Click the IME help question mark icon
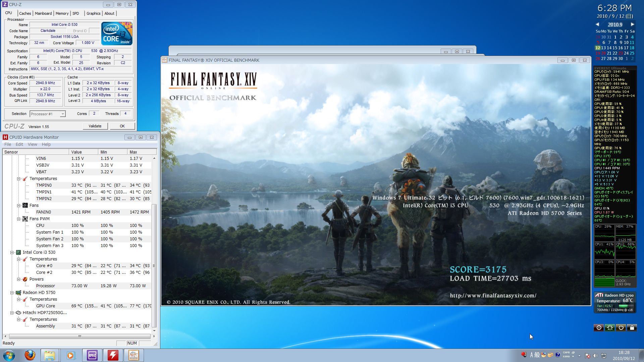This screenshot has width=644, height=362. pos(557,355)
